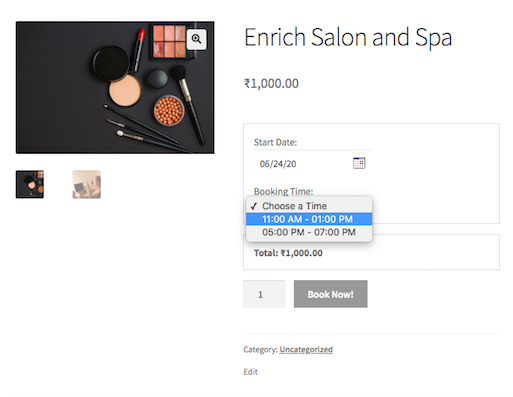Click the checkmark beside Choose a Time

[x=254, y=206]
